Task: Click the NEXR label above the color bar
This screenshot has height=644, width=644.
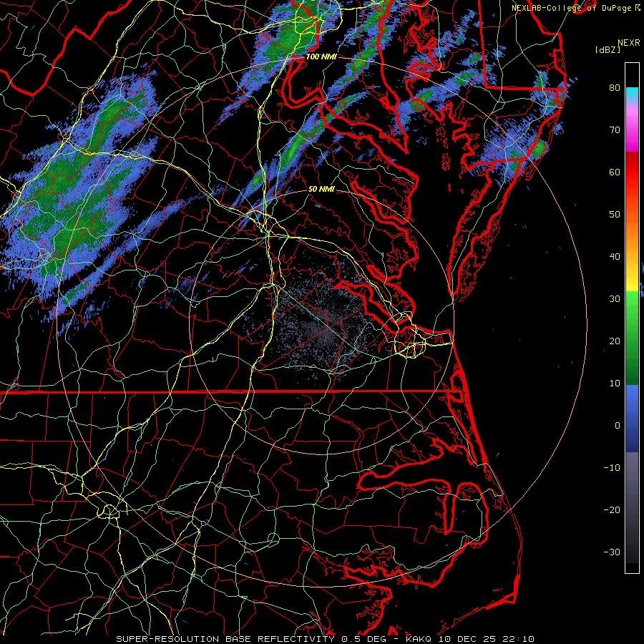Action: [x=629, y=43]
